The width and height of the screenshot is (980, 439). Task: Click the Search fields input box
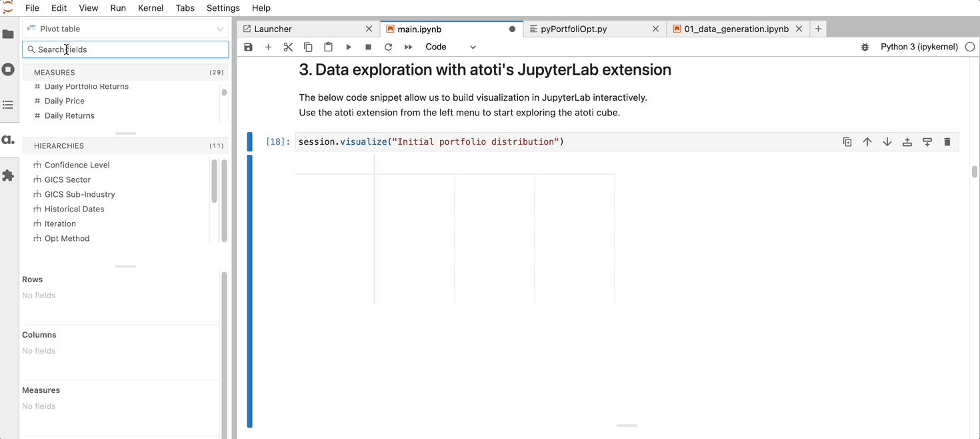coord(125,49)
